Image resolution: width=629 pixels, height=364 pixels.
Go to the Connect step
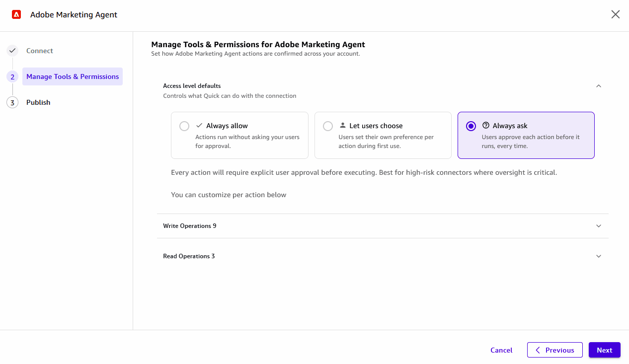40,51
